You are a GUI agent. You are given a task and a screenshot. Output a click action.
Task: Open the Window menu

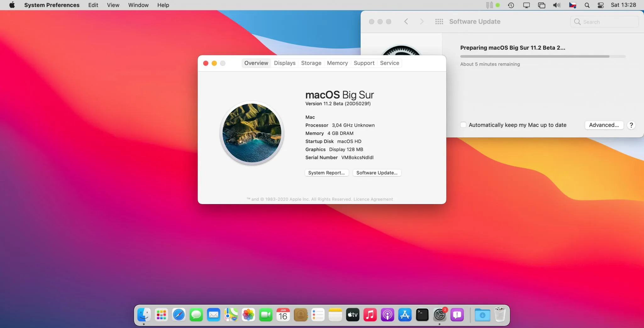(x=138, y=5)
